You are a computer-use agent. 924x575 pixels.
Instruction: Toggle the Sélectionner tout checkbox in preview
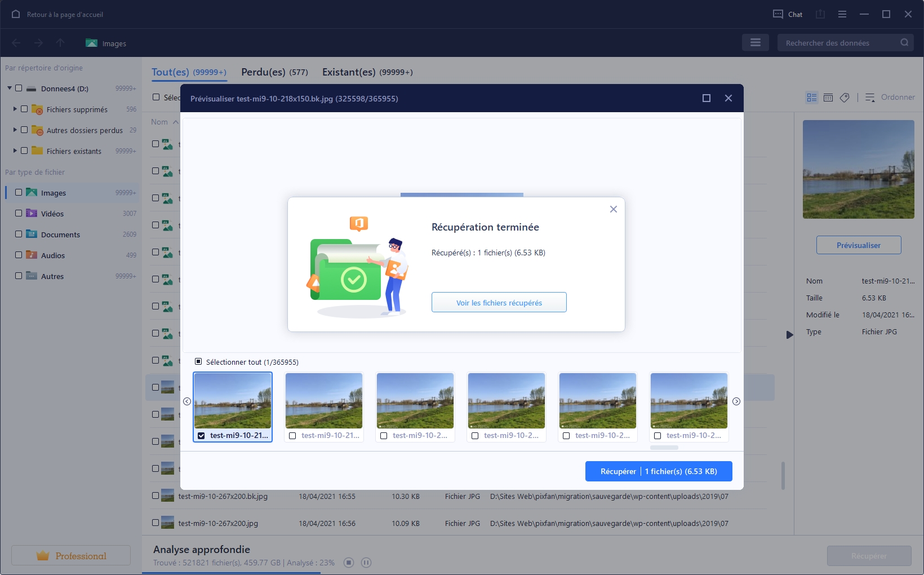[198, 362]
